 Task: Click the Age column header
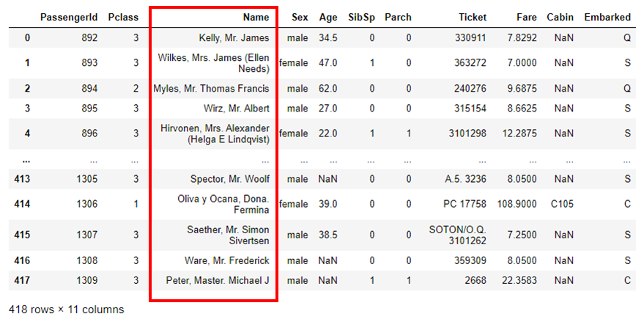click(x=327, y=18)
